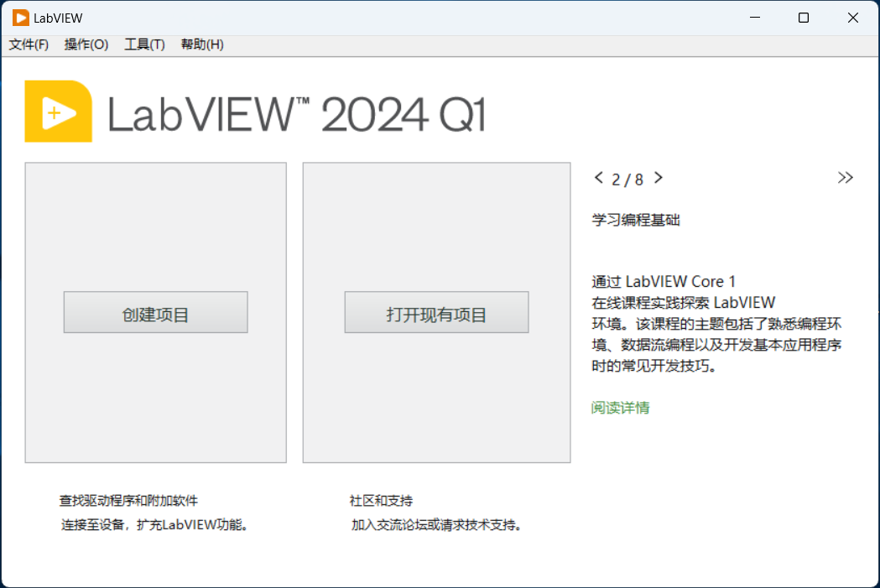Click the left arrow to view previous tip

click(599, 178)
